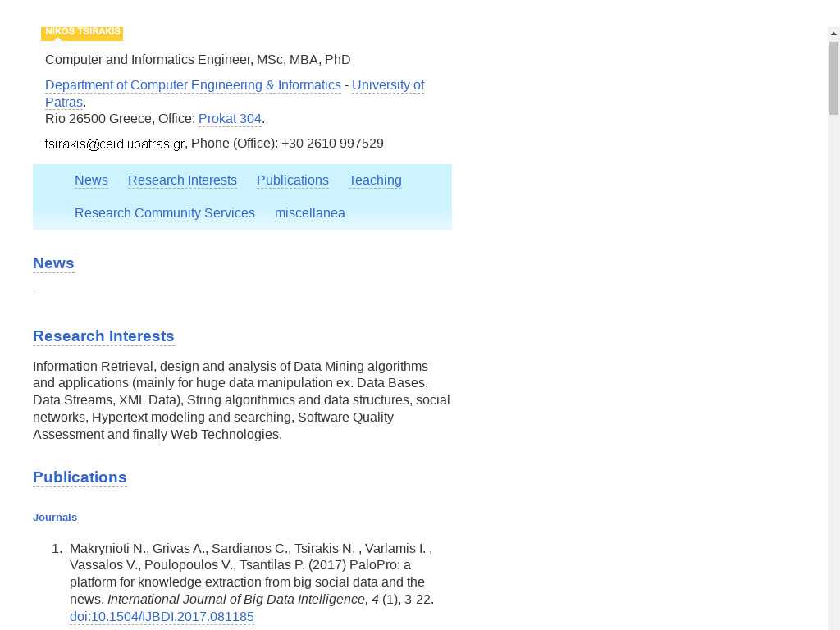Open the miscellanea navigation item
Screen dimensions: 840x630
click(309, 213)
